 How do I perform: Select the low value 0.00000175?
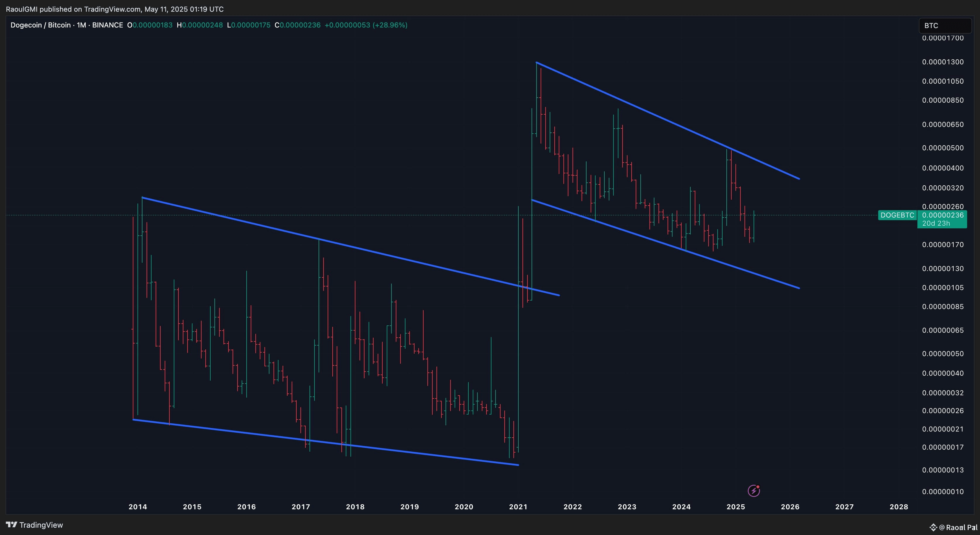[251, 25]
